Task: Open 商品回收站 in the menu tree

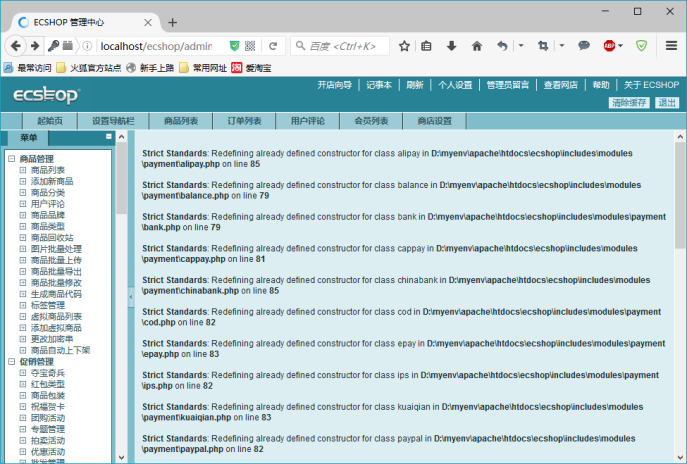Action: pos(52,237)
